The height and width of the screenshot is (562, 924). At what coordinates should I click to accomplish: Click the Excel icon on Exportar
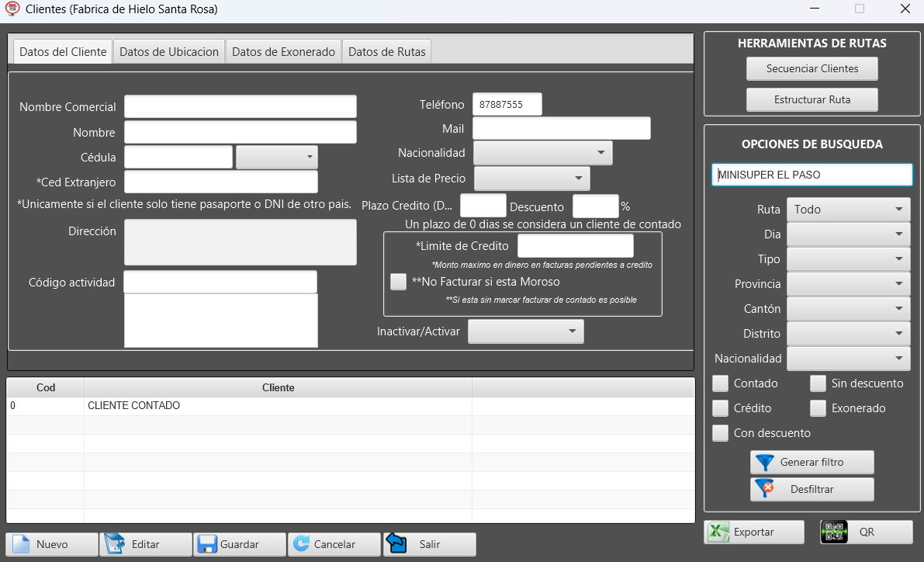719,532
